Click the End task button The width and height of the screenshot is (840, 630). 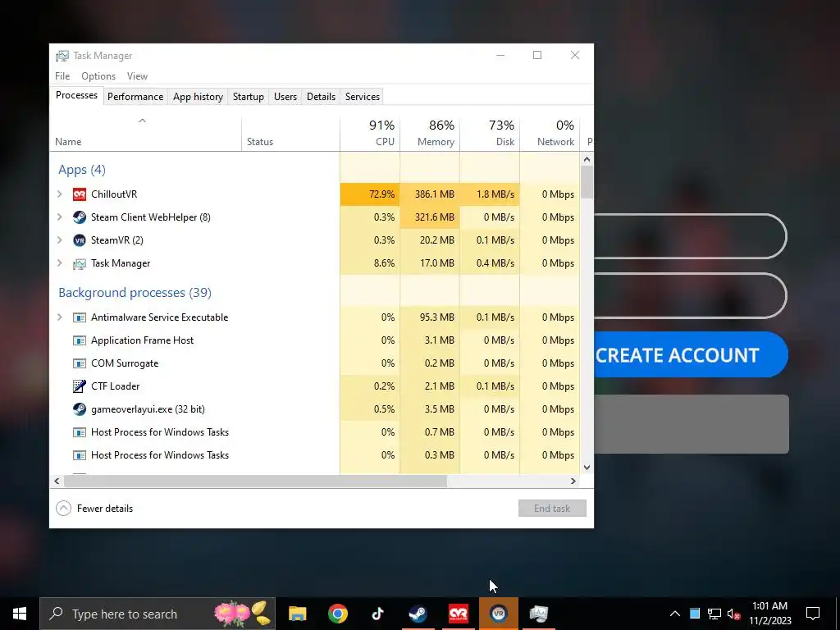(x=552, y=509)
